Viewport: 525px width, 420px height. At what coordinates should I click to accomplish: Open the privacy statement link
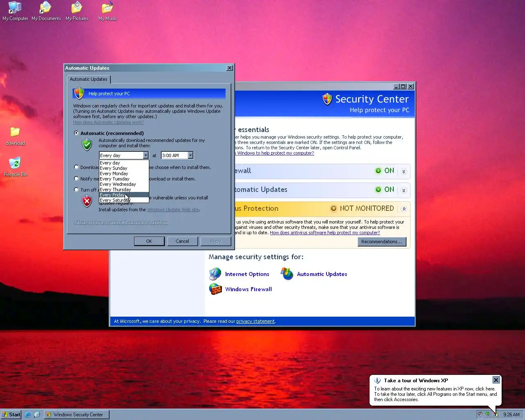pos(256,321)
